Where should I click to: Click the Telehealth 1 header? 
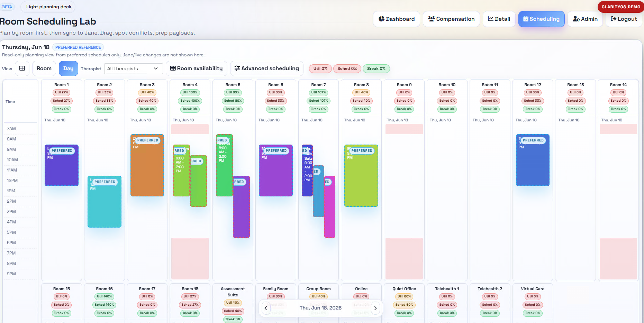[x=447, y=289]
